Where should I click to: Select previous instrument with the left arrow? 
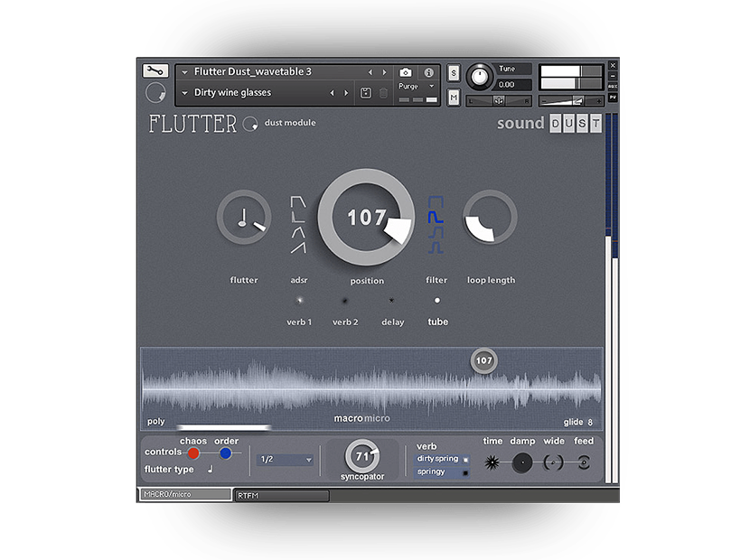370,72
